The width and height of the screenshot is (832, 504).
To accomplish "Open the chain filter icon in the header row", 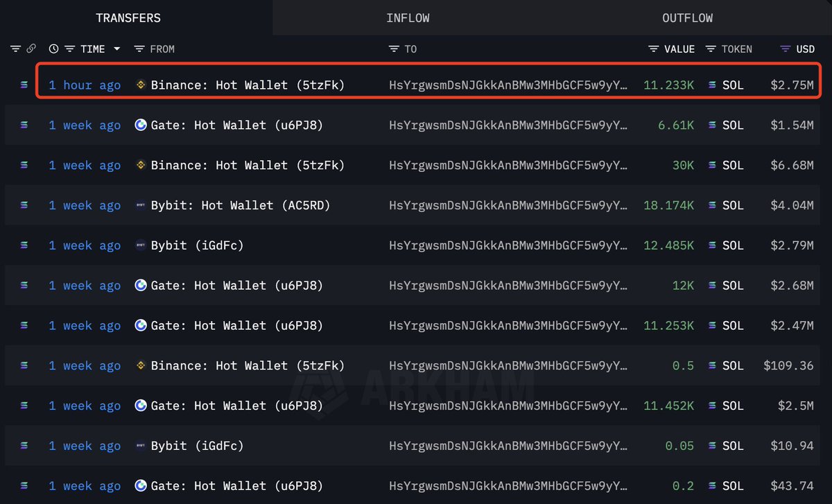I will (15, 49).
